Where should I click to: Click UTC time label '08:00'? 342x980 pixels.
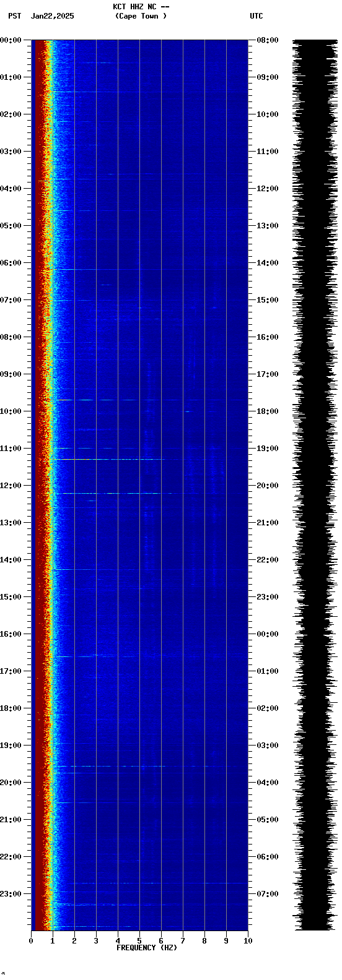[268, 40]
